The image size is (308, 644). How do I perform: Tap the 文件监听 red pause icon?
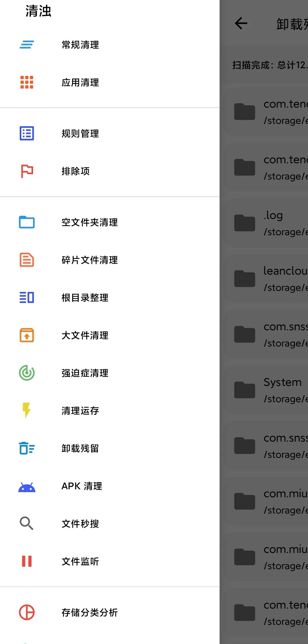tap(27, 561)
